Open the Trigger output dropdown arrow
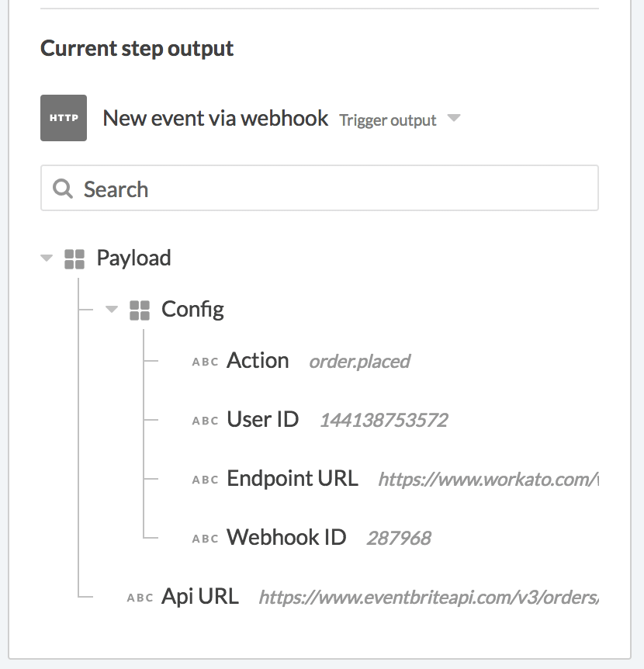The height and width of the screenshot is (669, 644). click(454, 120)
